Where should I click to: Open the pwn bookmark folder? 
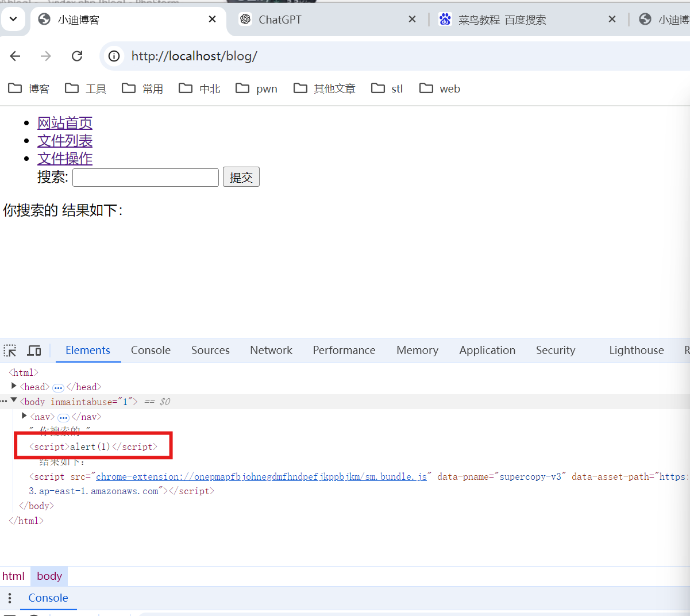click(x=256, y=88)
